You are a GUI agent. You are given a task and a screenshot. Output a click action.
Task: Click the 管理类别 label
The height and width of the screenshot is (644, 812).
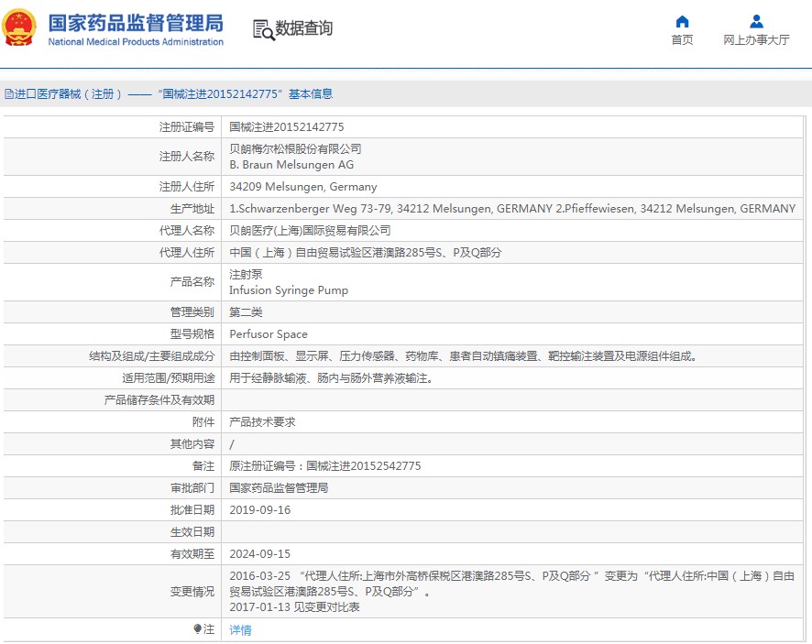(192, 312)
